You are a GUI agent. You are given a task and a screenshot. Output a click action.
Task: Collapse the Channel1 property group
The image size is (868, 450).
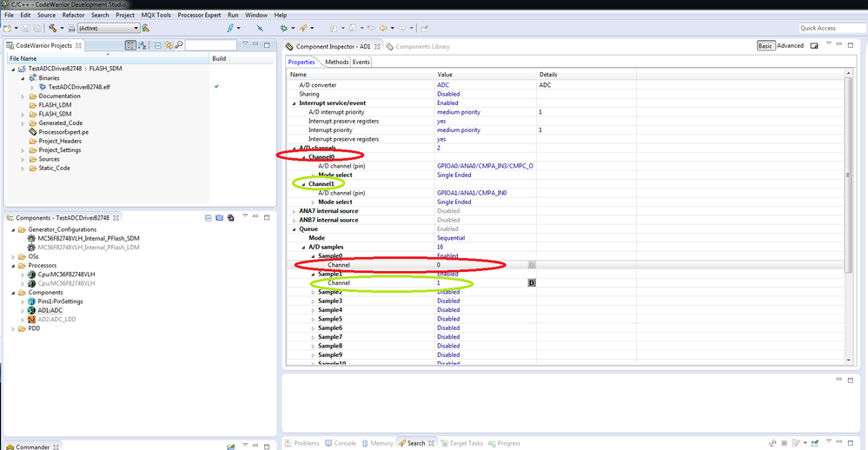click(303, 184)
